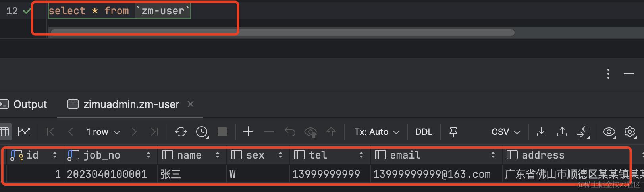Toggle table view grid icon

point(4,132)
